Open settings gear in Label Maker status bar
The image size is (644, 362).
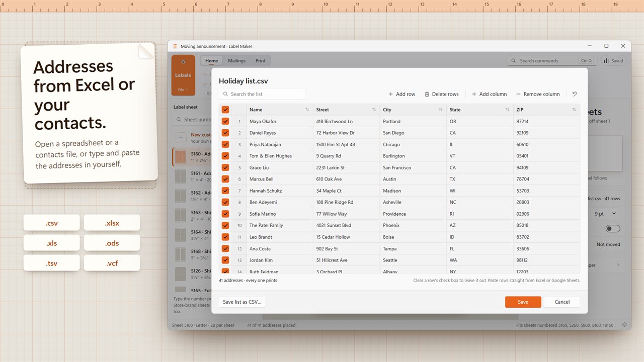click(x=625, y=325)
